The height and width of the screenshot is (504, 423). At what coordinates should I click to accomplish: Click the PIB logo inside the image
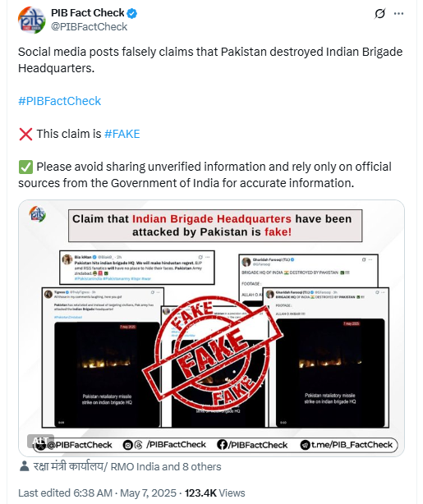pos(37,214)
